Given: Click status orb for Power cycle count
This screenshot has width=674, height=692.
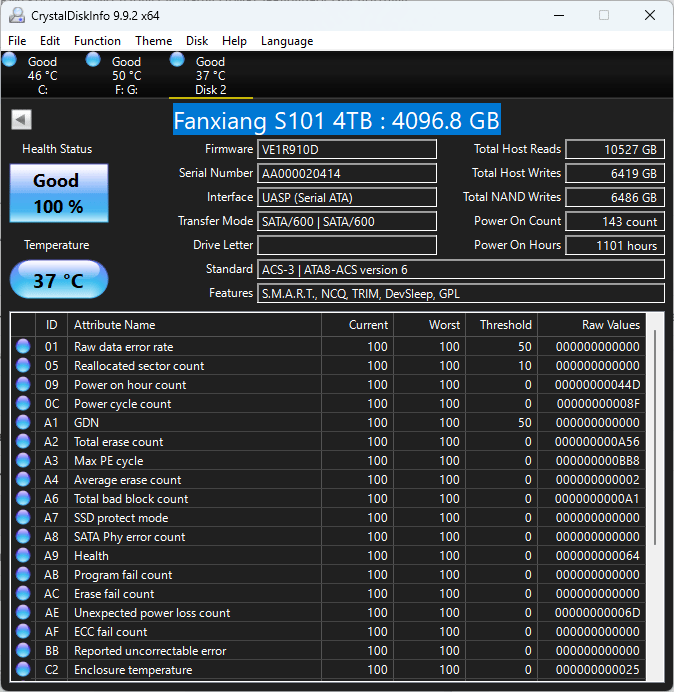Looking at the screenshot, I should coord(23,403).
